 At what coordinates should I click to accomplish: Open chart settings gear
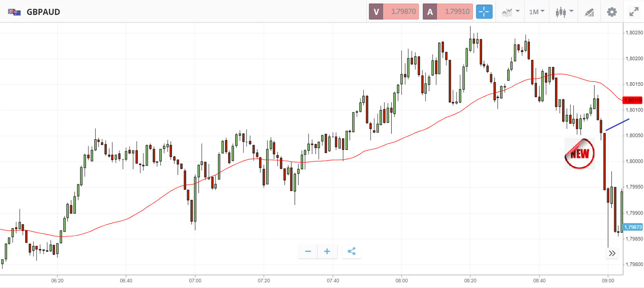pos(611,12)
